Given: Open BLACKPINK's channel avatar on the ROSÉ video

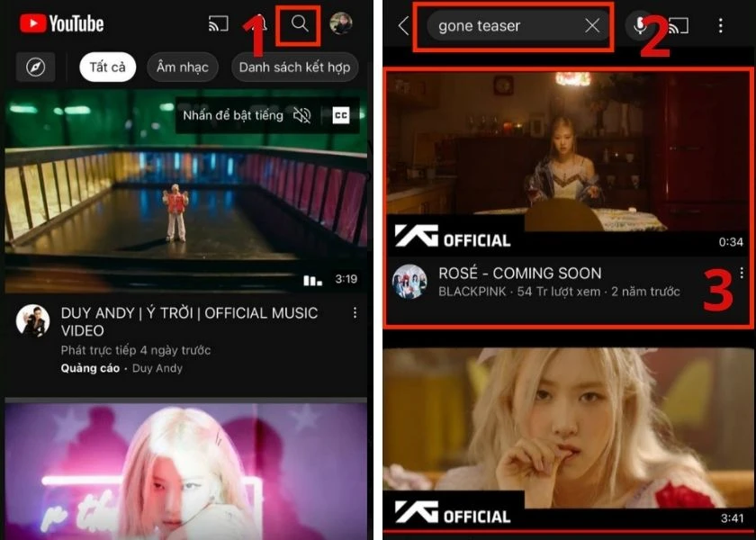Looking at the screenshot, I should click(x=413, y=281).
